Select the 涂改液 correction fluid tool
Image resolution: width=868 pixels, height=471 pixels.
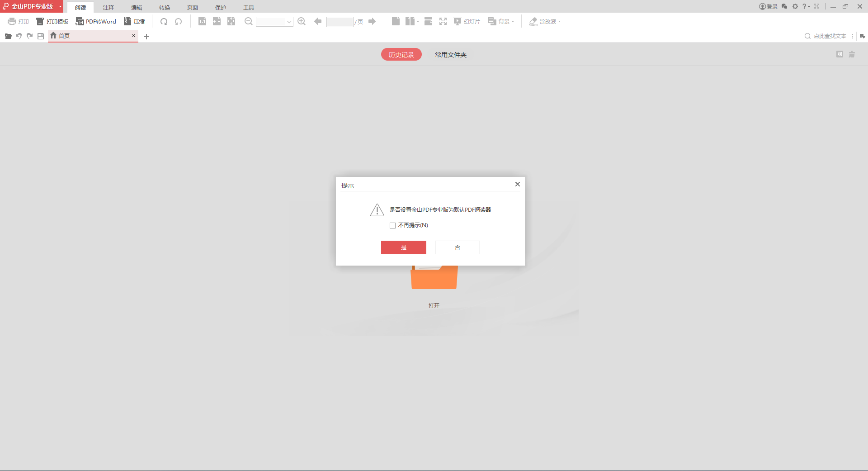click(542, 21)
